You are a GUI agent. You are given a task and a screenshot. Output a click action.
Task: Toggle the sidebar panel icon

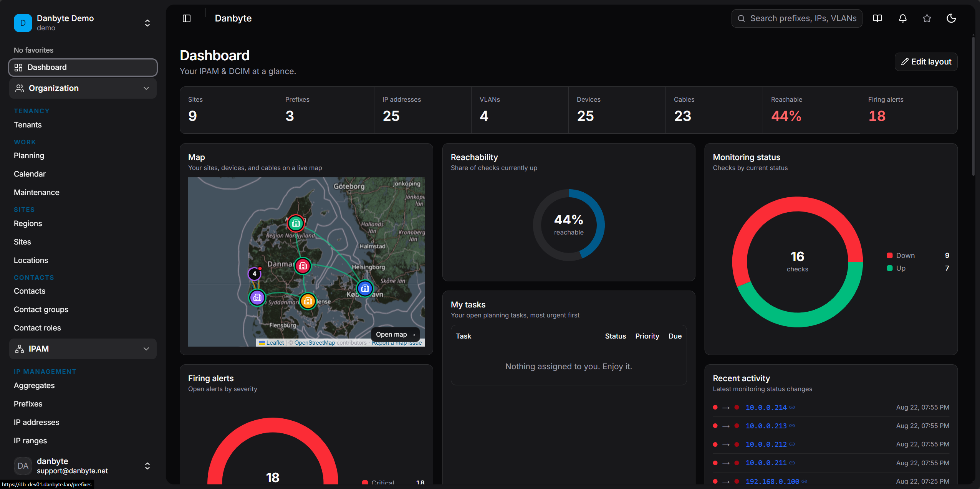click(x=187, y=18)
